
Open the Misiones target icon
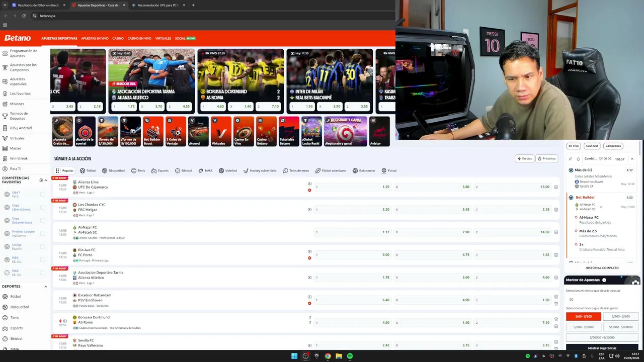click(5, 104)
